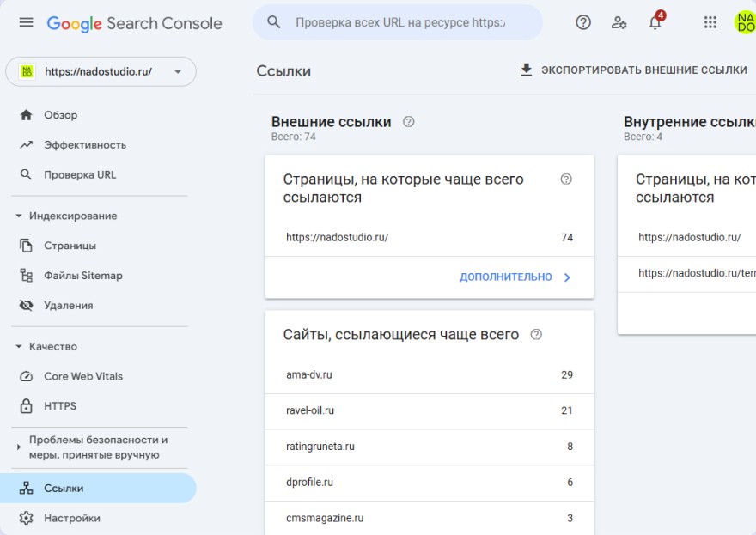Image resolution: width=756 pixels, height=535 pixels.
Task: Open the notifications bell icon
Action: point(655,22)
